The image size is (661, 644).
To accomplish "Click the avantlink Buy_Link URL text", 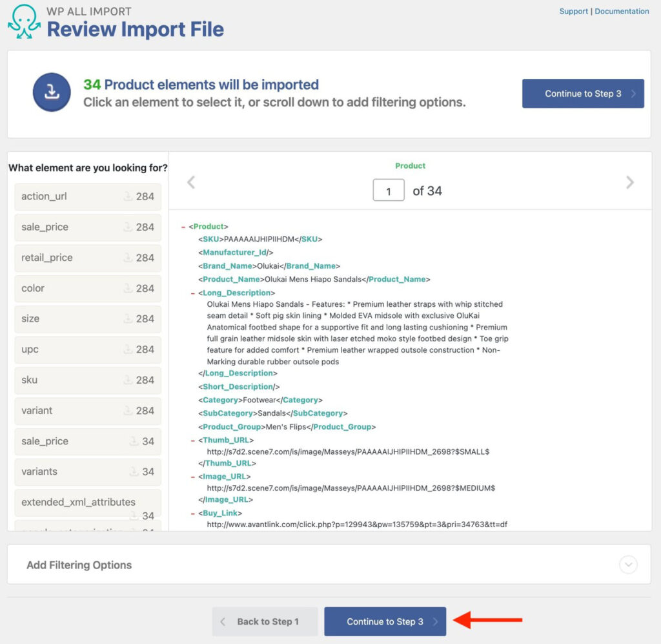I will point(357,525).
